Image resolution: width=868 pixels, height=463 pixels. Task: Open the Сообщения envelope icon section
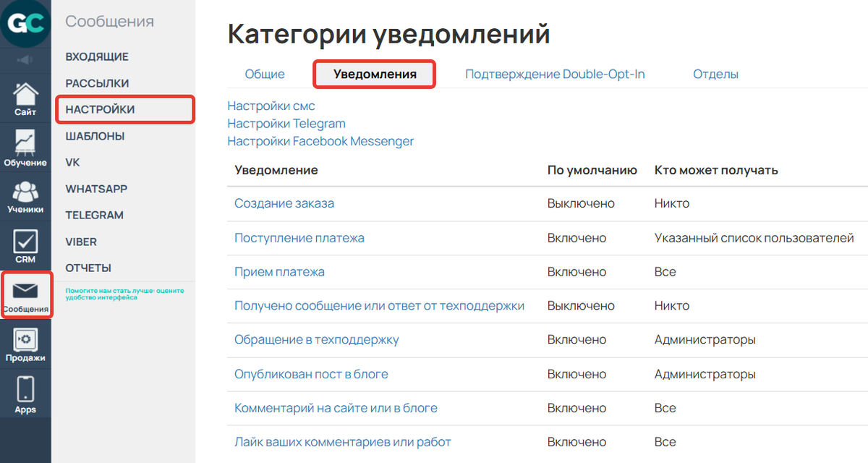[x=25, y=295]
